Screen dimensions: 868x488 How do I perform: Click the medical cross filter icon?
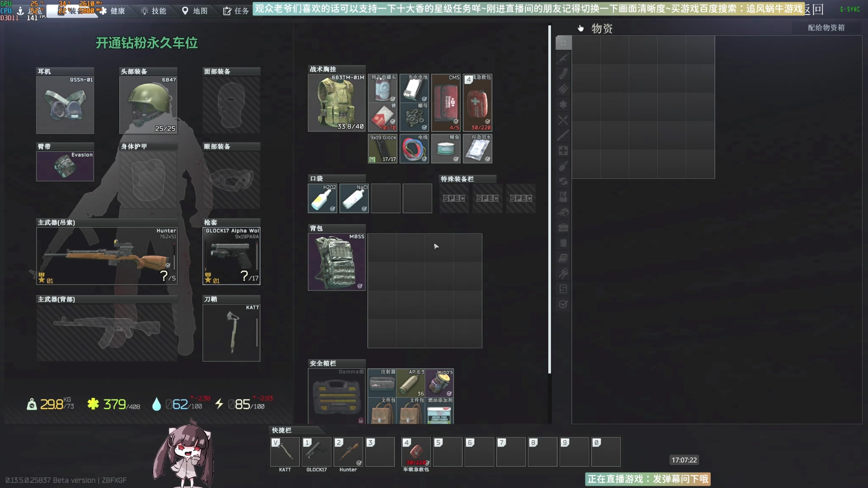coord(563,150)
